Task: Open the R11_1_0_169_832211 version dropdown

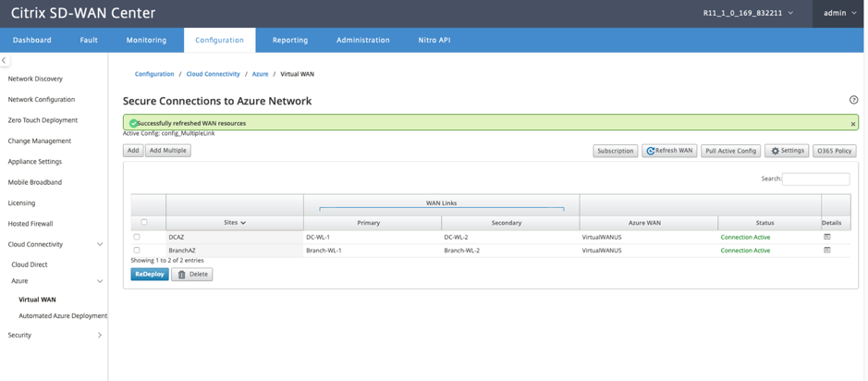Action: point(748,13)
